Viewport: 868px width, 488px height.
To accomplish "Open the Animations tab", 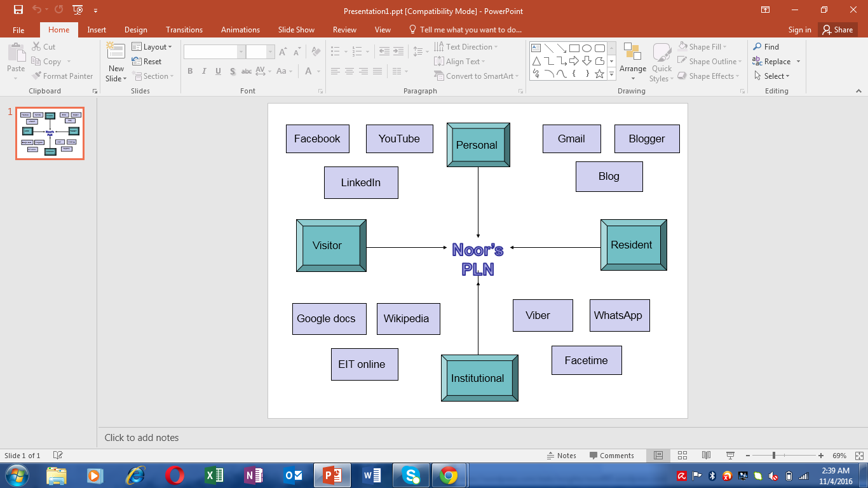I will coord(240,30).
